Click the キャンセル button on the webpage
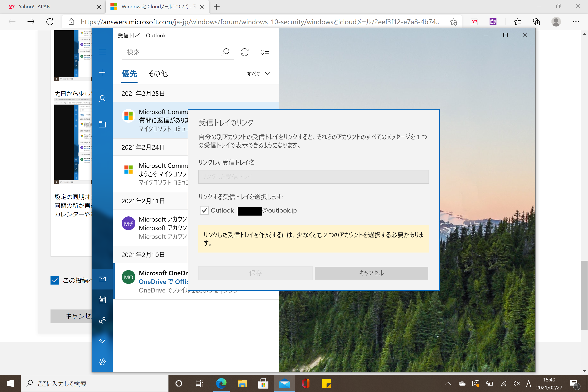The height and width of the screenshot is (392, 588). click(x=71, y=316)
